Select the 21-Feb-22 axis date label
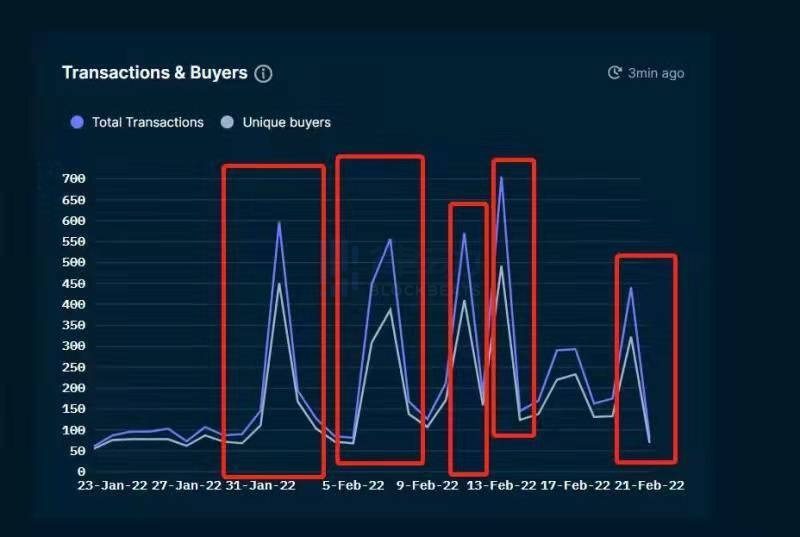 click(649, 485)
